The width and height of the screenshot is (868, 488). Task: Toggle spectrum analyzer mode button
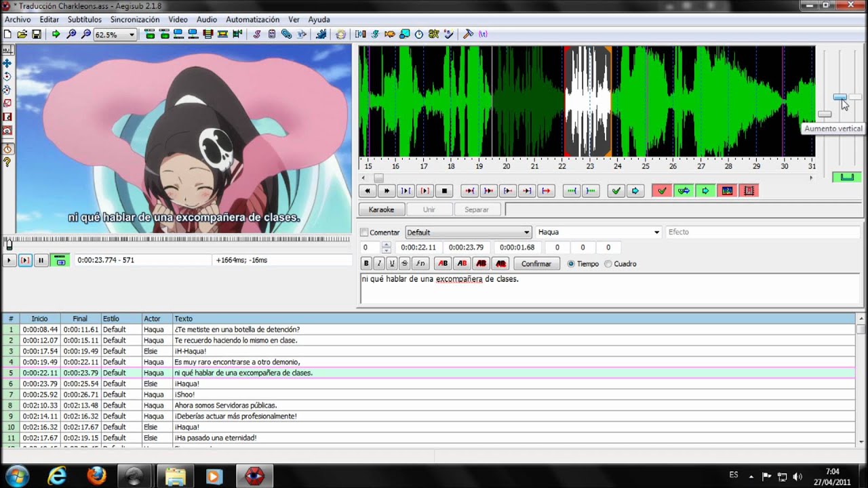tap(727, 191)
